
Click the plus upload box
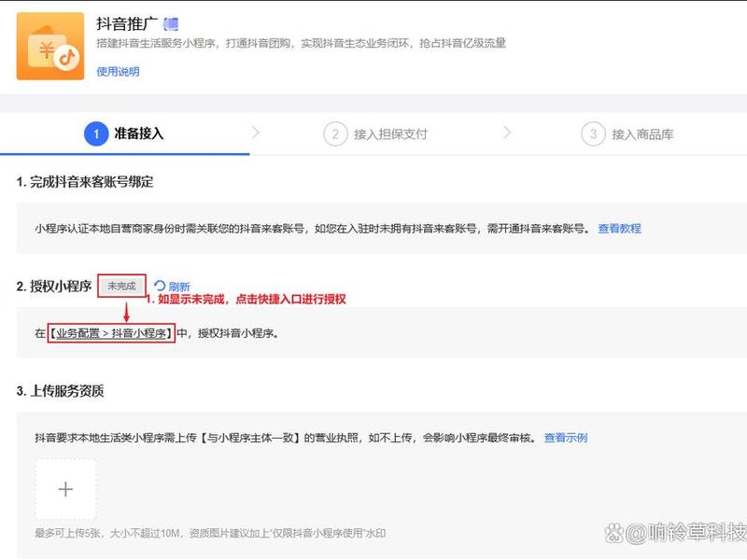coord(65,489)
